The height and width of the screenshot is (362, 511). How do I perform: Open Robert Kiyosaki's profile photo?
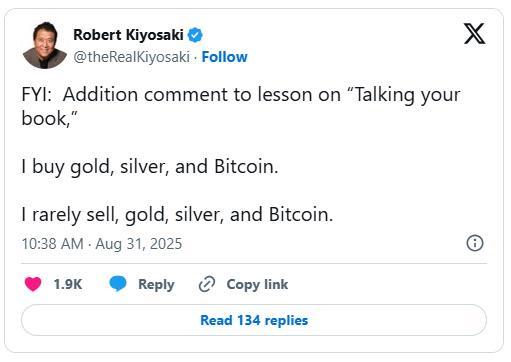tap(44, 45)
